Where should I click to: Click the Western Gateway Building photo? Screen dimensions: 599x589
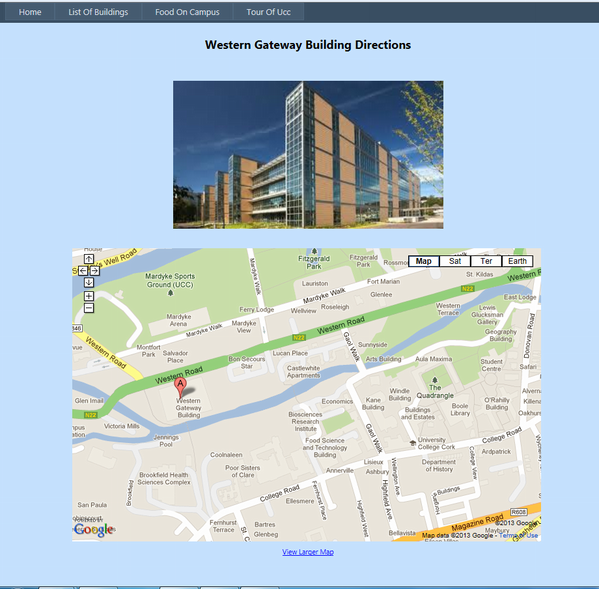(308, 155)
